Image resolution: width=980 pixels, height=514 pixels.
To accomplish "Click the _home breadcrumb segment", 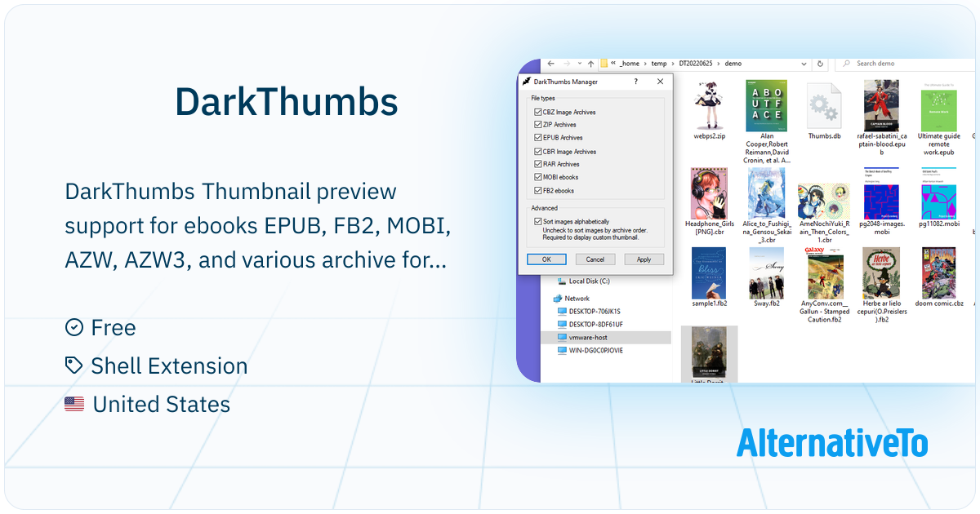I will tap(630, 63).
